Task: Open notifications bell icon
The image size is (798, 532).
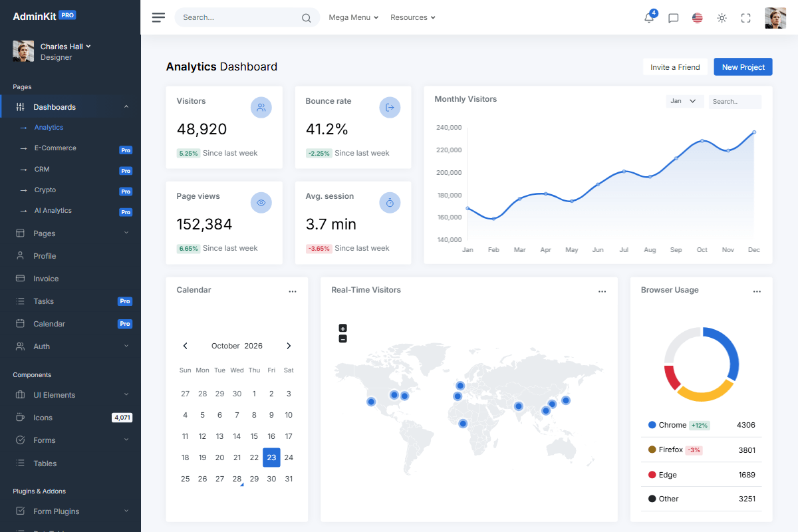Action: tap(649, 18)
